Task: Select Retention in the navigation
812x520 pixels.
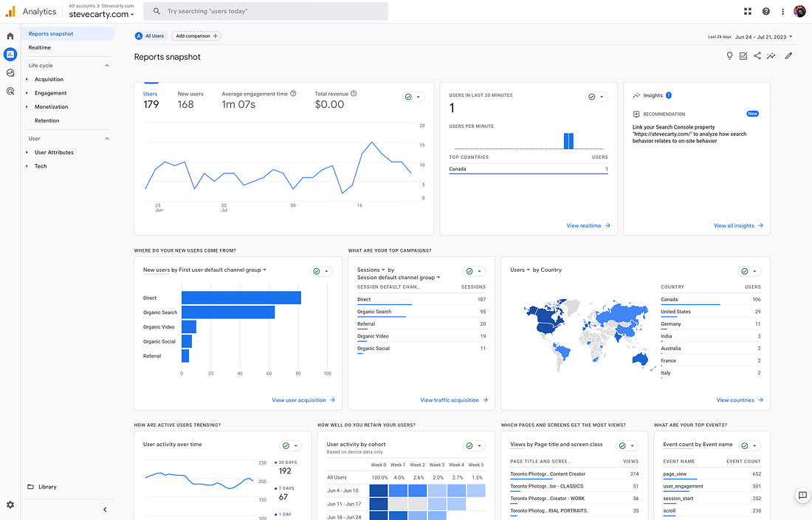Action: (x=47, y=120)
